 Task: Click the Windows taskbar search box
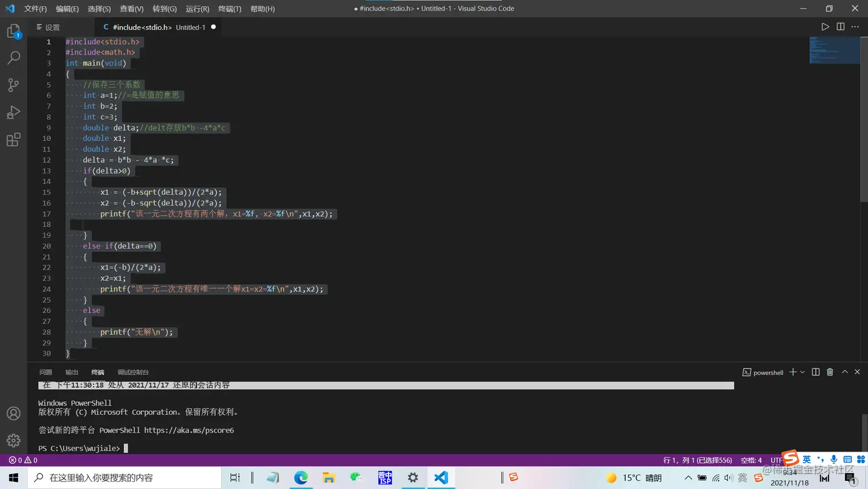(x=125, y=478)
